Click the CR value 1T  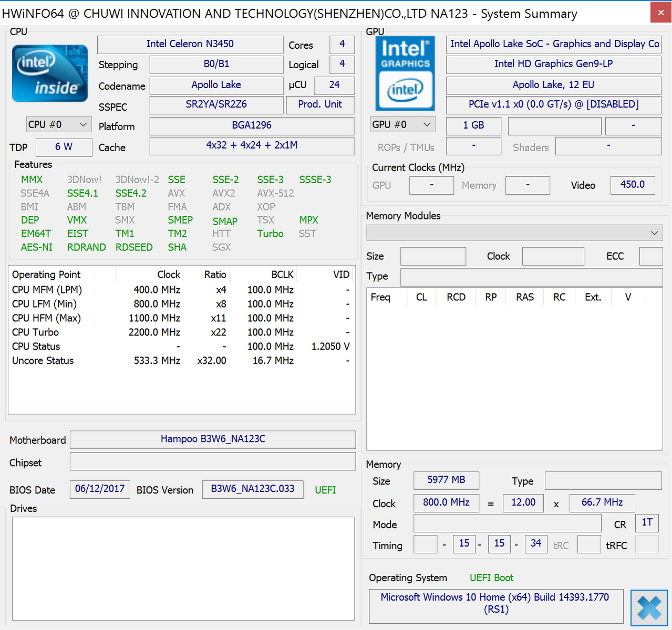(x=647, y=523)
